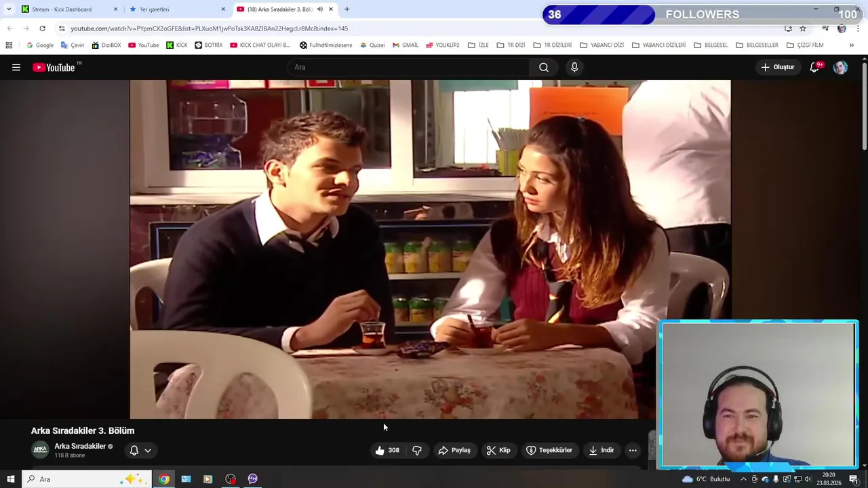Expand channel notification preference dropdown

pos(140,450)
